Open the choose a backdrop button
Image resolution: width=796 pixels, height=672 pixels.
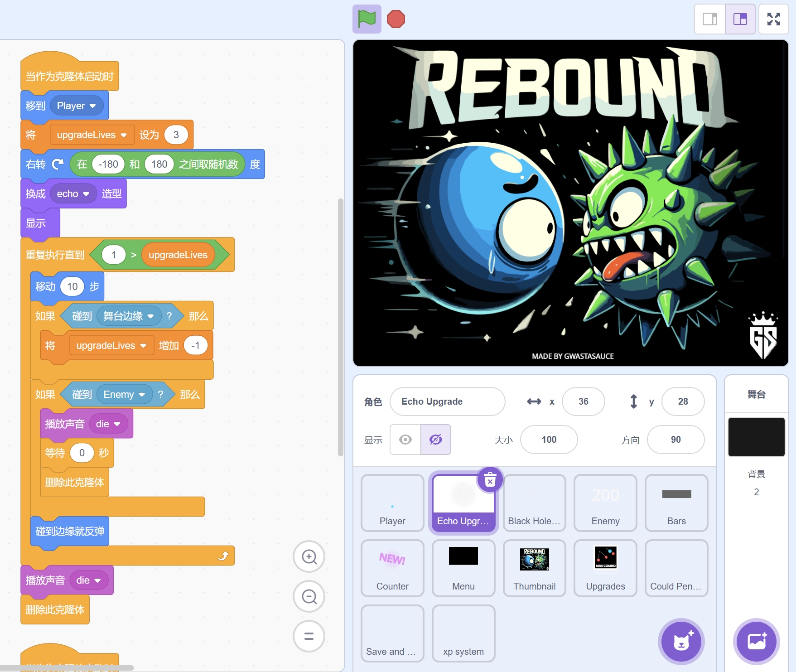[756, 641]
